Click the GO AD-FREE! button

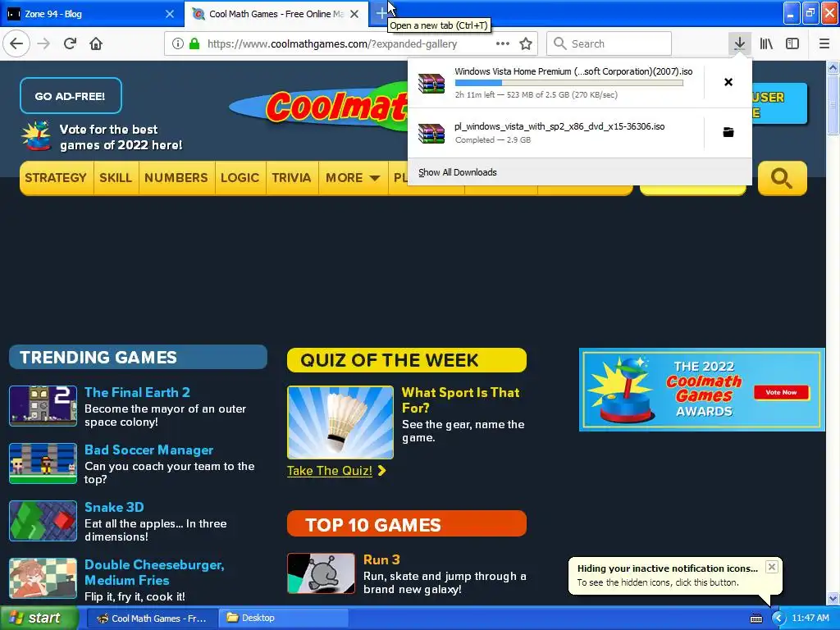[x=71, y=96]
